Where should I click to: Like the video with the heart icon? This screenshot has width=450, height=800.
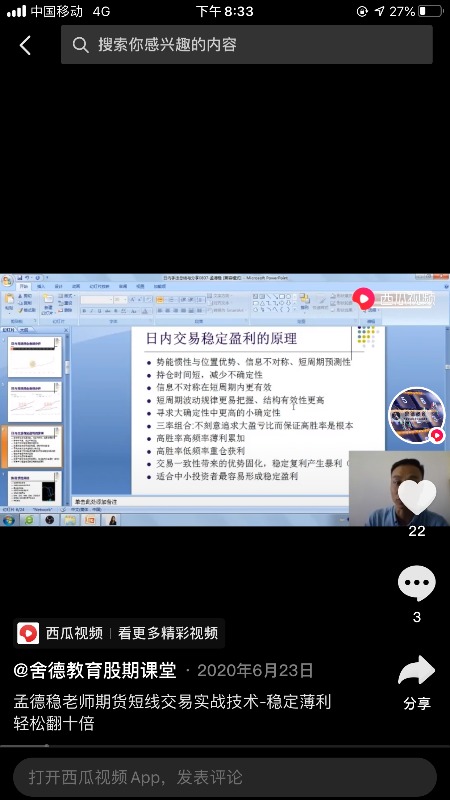click(x=417, y=496)
